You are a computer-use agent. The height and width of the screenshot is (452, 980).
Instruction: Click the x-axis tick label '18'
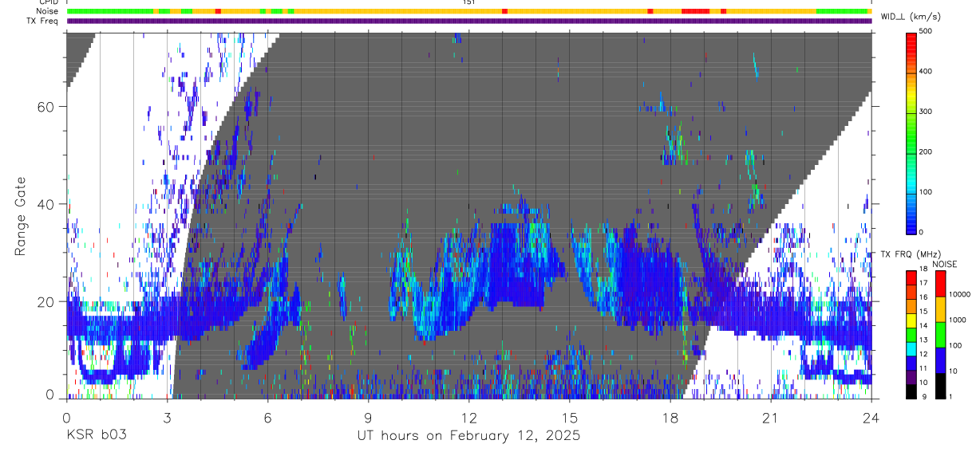670,418
